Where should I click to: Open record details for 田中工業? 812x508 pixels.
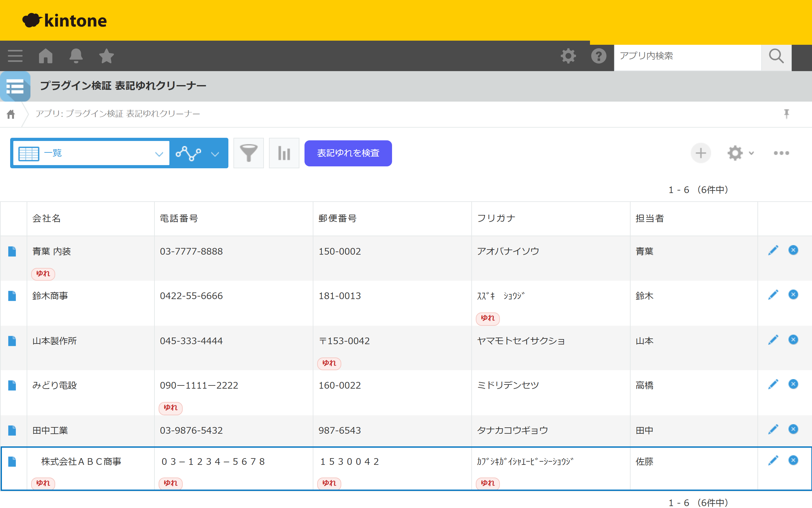pyautogui.click(x=12, y=431)
